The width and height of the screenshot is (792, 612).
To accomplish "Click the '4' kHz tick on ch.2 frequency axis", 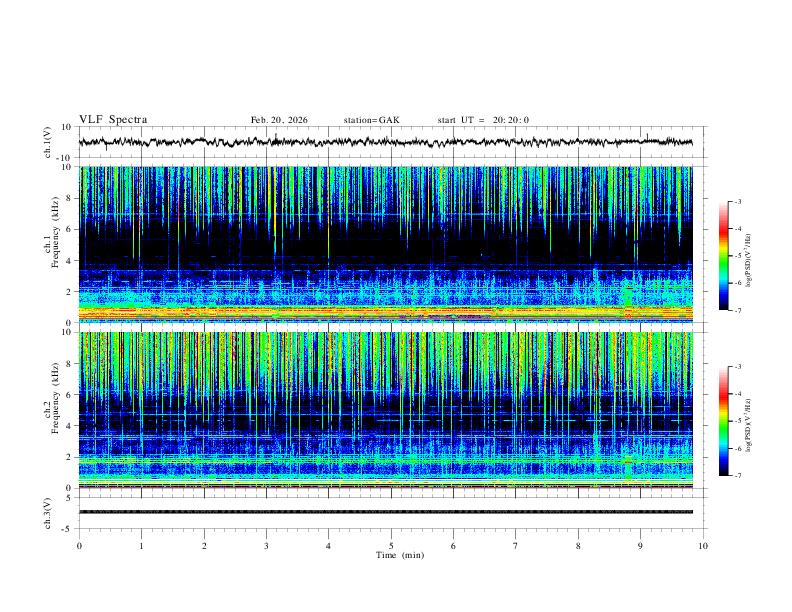I will pyautogui.click(x=69, y=426).
